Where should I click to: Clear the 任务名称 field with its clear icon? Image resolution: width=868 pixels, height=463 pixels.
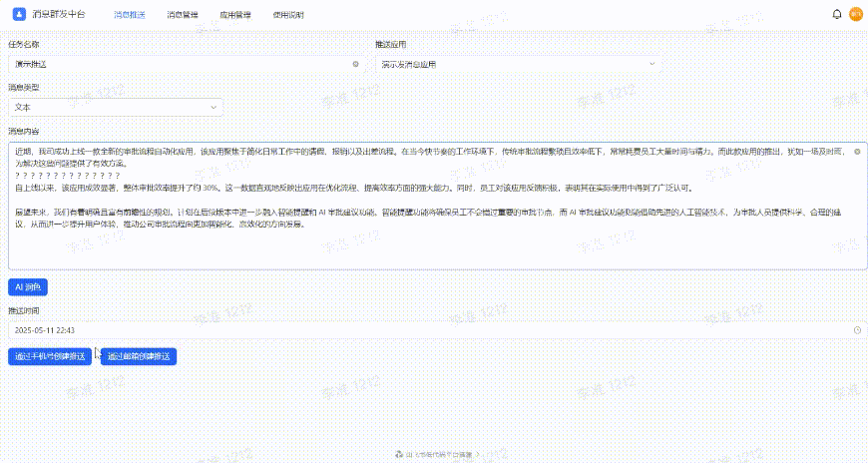(355, 64)
